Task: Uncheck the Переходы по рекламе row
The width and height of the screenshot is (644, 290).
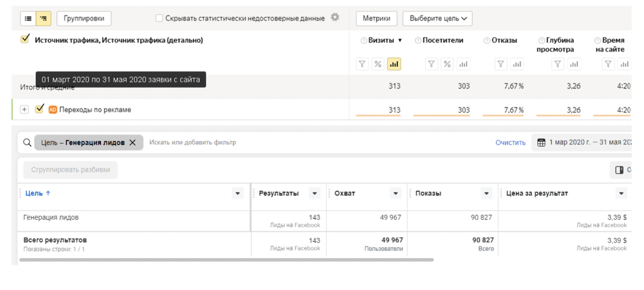Action: (x=39, y=109)
